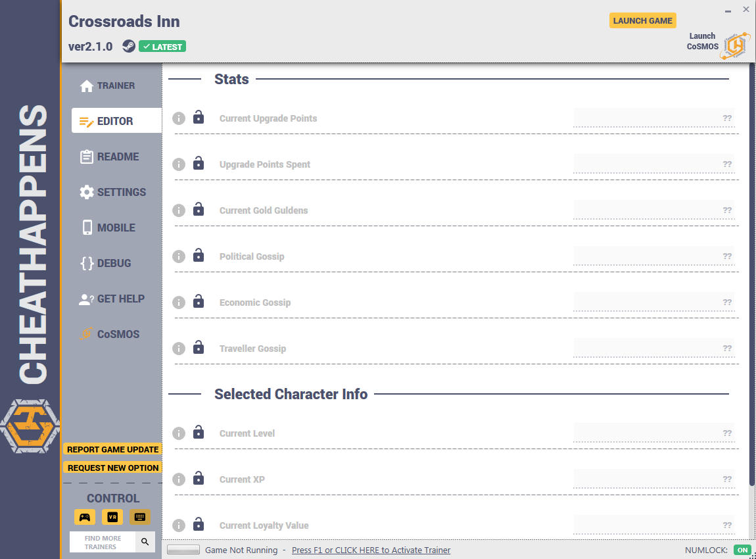Close the trainer window
The height and width of the screenshot is (559, 756).
point(746,9)
